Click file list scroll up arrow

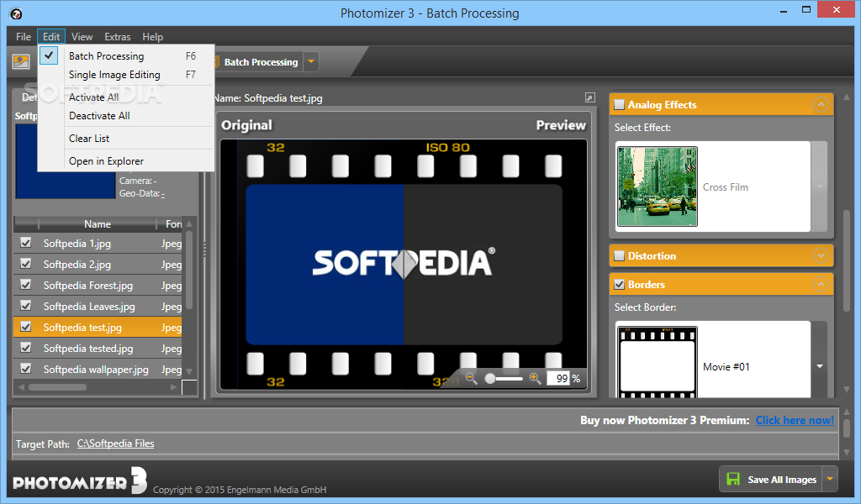[x=189, y=223]
